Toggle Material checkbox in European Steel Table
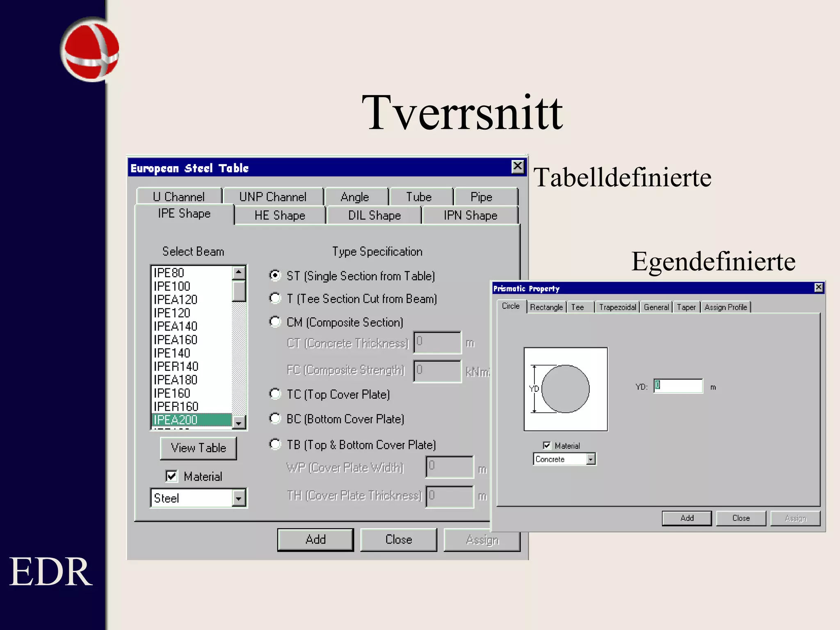The height and width of the screenshot is (630, 840). coord(171,476)
